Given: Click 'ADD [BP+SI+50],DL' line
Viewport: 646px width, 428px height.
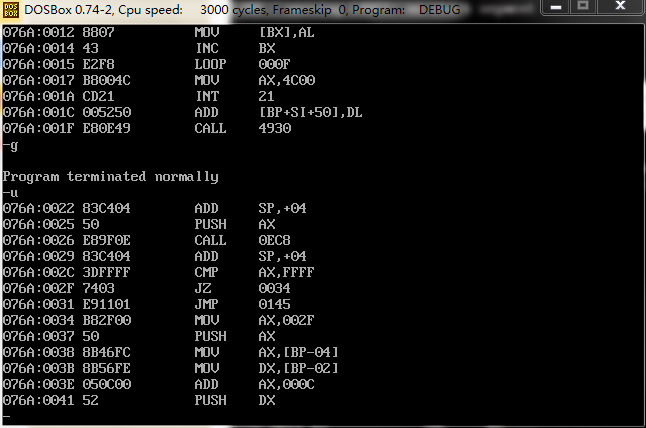Looking at the screenshot, I should pyautogui.click(x=183, y=112).
